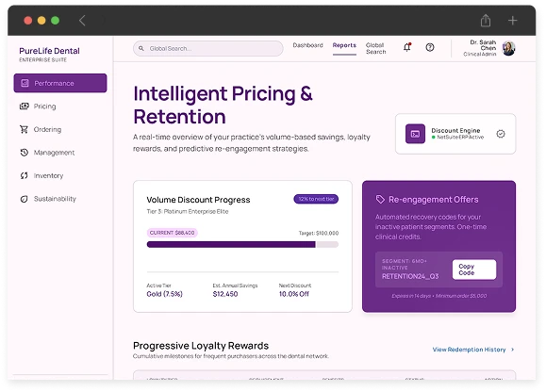
Task: Click the browser share icon
Action: [486, 20]
